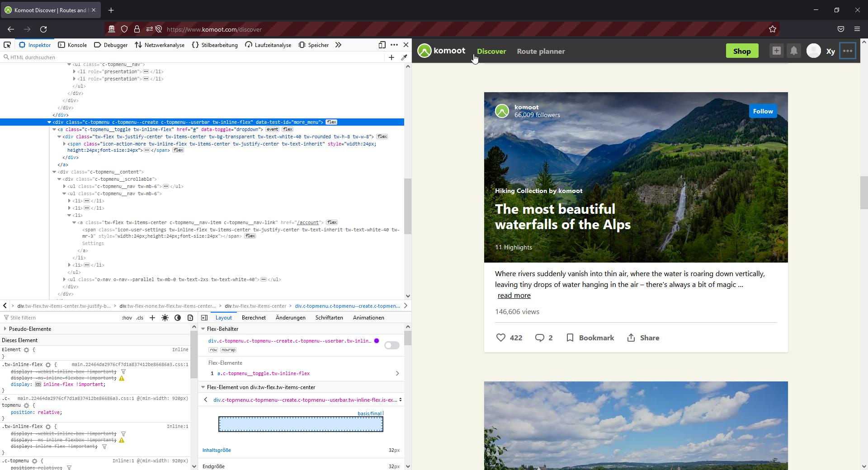Toggle the three-pane inspector sidebar
The height and width of the screenshot is (470, 868).
point(204,318)
